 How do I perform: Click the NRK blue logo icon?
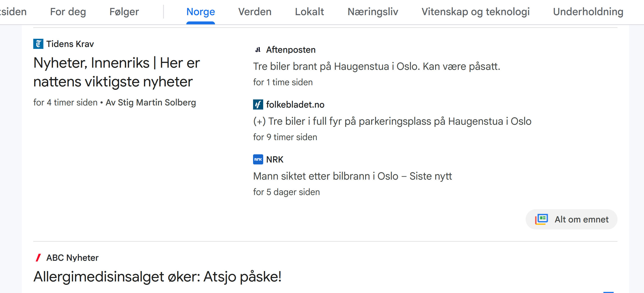258,159
